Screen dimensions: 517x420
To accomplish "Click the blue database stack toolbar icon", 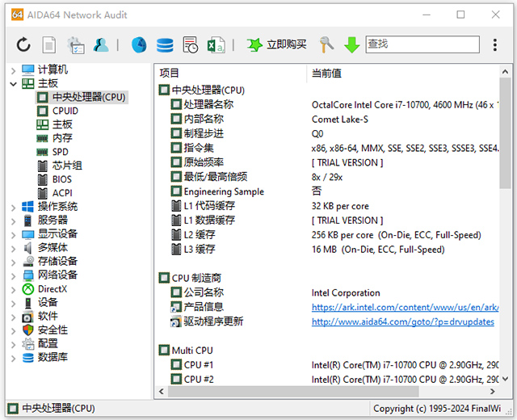I will click(165, 45).
